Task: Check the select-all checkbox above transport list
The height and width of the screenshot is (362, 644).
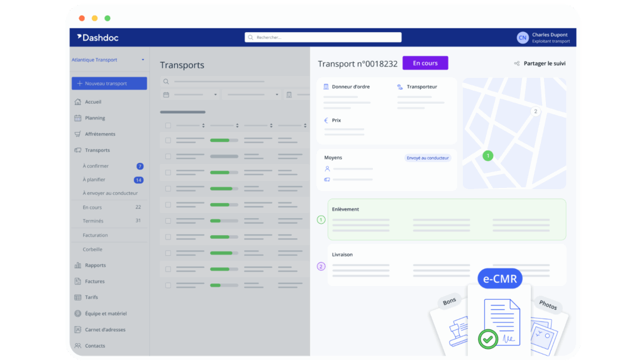Action: coord(168,124)
